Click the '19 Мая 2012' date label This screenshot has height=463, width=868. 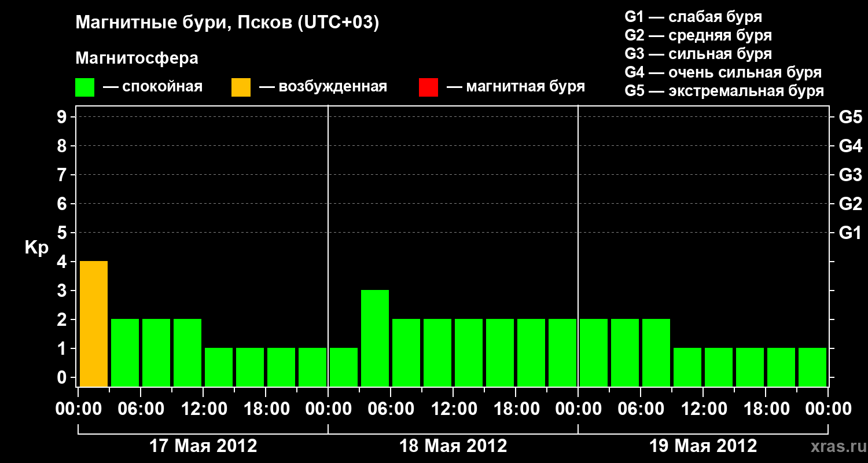pos(703,446)
